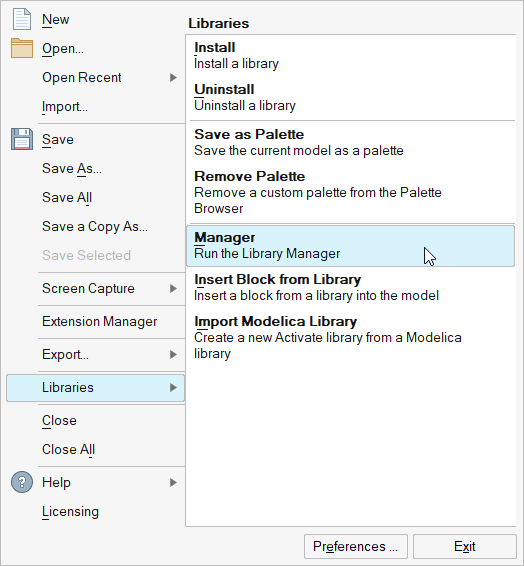Expand the Screen Capture submenu arrow

point(173,288)
